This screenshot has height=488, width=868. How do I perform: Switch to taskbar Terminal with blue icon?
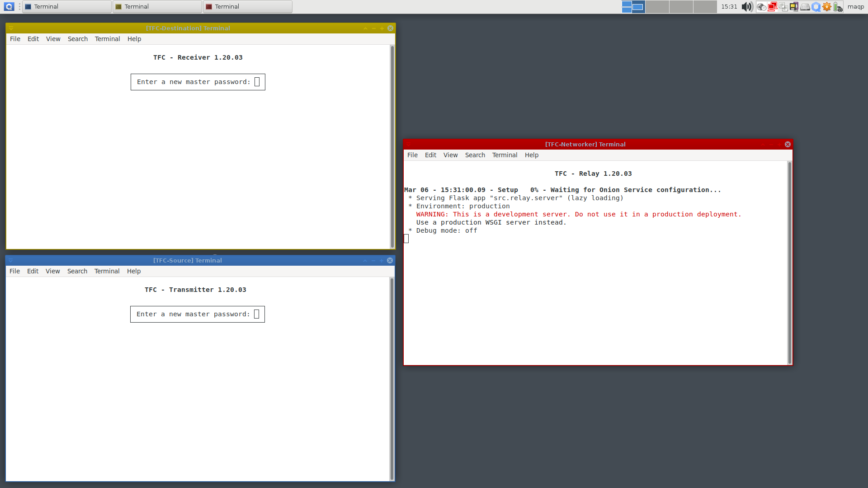(x=67, y=7)
